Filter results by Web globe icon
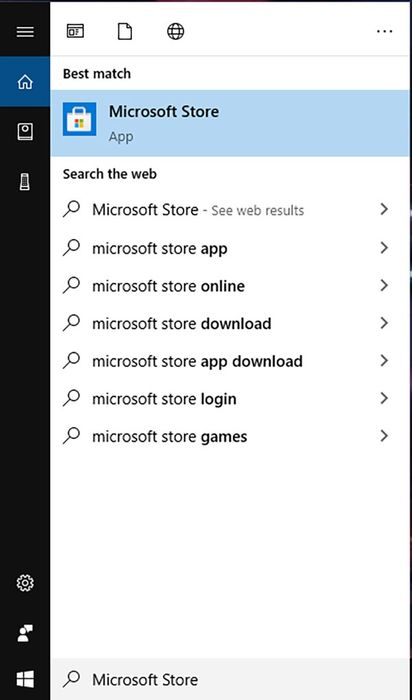412x700 pixels. pyautogui.click(x=175, y=32)
